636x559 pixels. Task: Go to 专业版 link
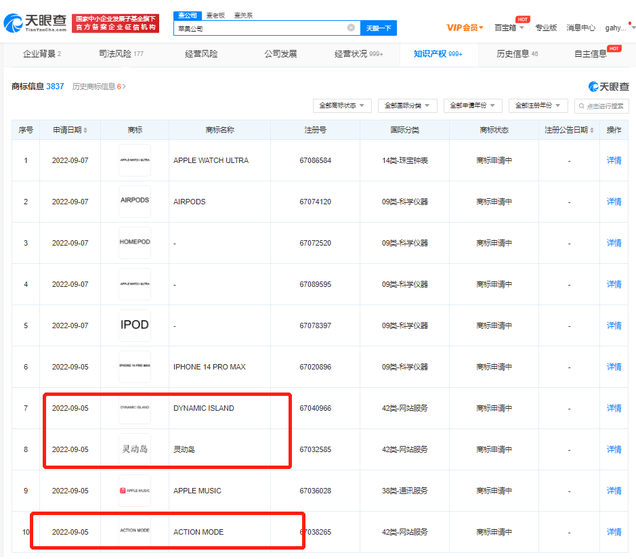coord(546,28)
